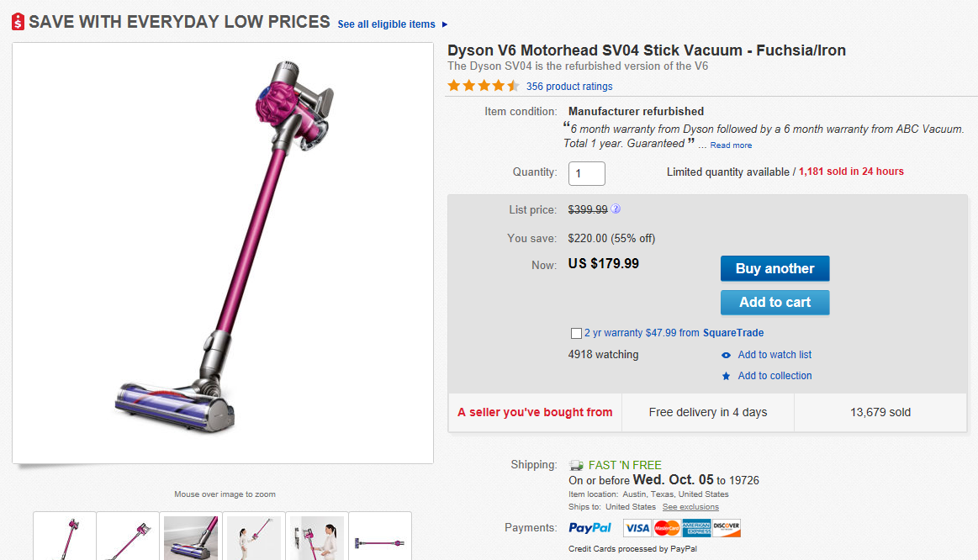Viewport: 978px width, 560px height.
Task: Click the list price help question-mark icon
Action: tap(616, 209)
